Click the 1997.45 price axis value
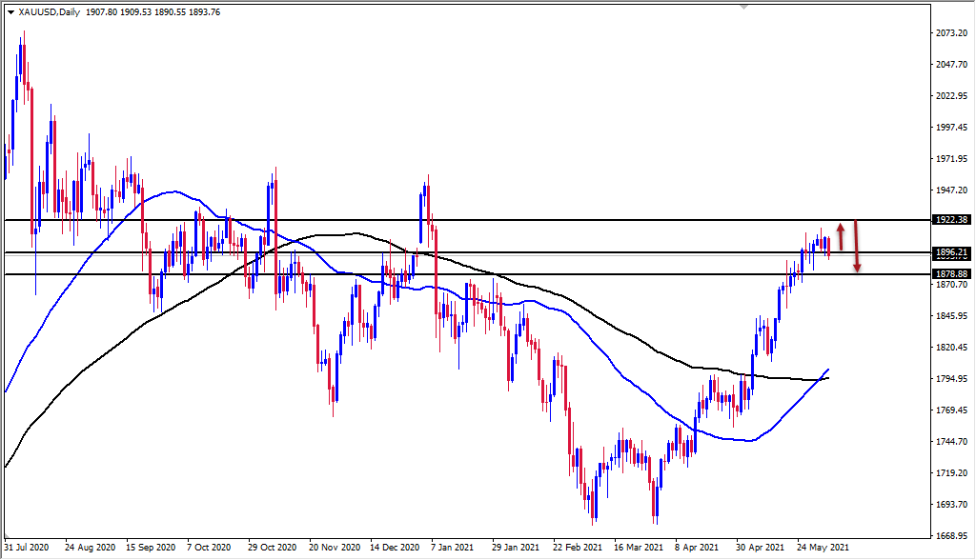Screen dimensions: 976x560 952,127
